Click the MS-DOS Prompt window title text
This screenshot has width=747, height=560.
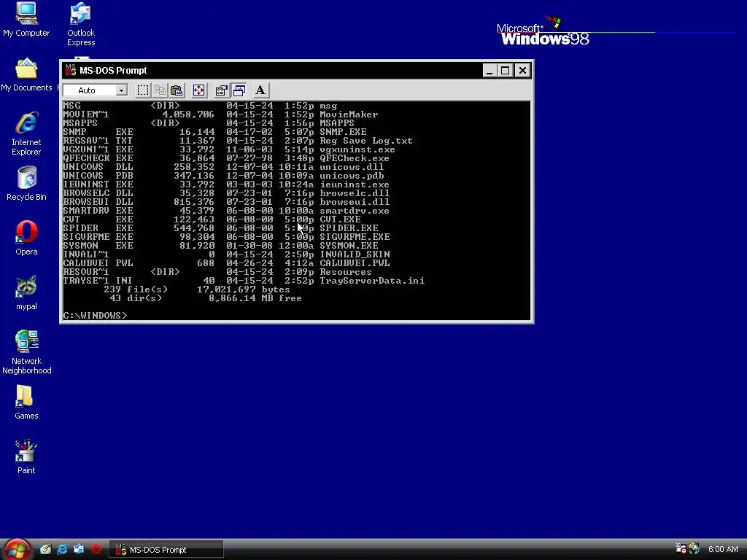click(x=113, y=71)
